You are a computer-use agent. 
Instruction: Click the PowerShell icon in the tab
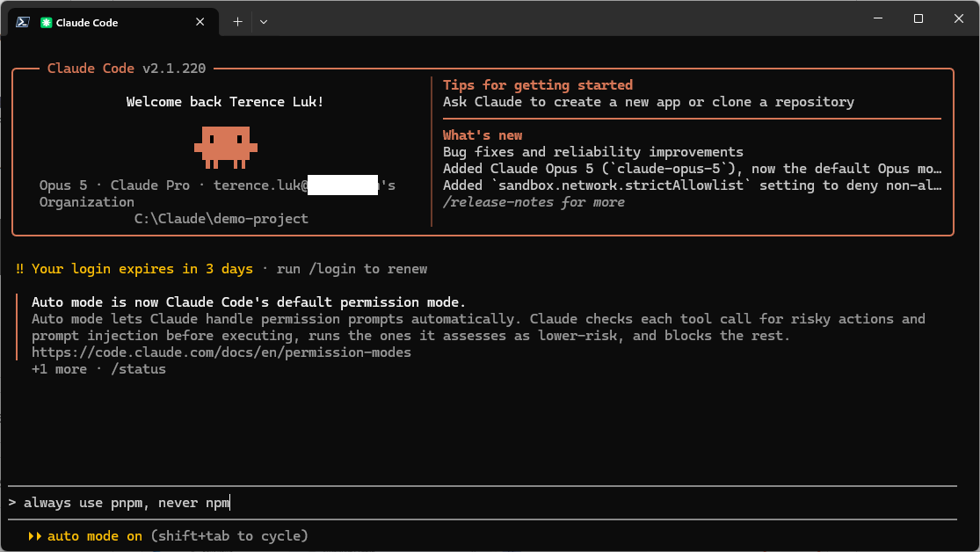(23, 22)
